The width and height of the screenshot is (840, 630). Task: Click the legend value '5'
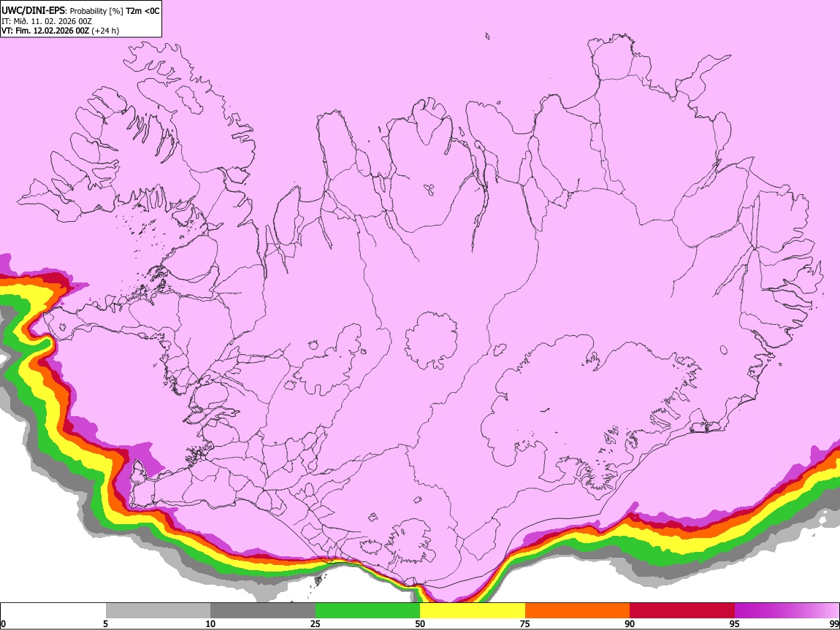coord(105,623)
